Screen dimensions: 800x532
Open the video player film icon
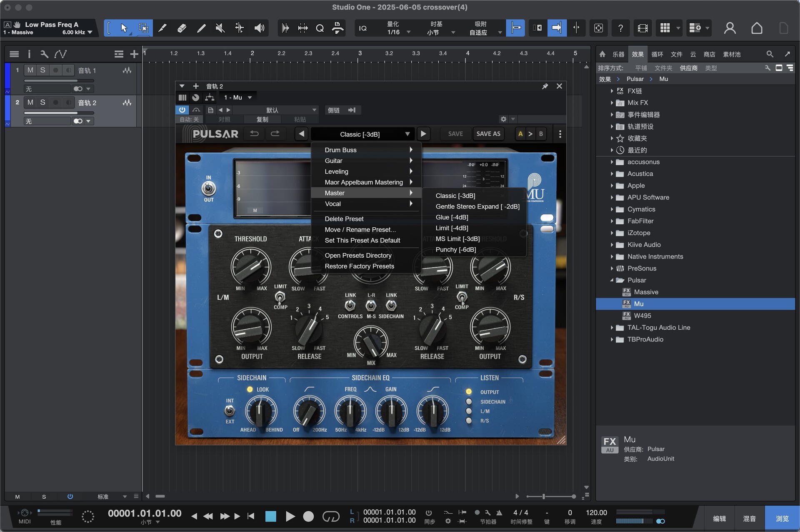tap(642, 28)
